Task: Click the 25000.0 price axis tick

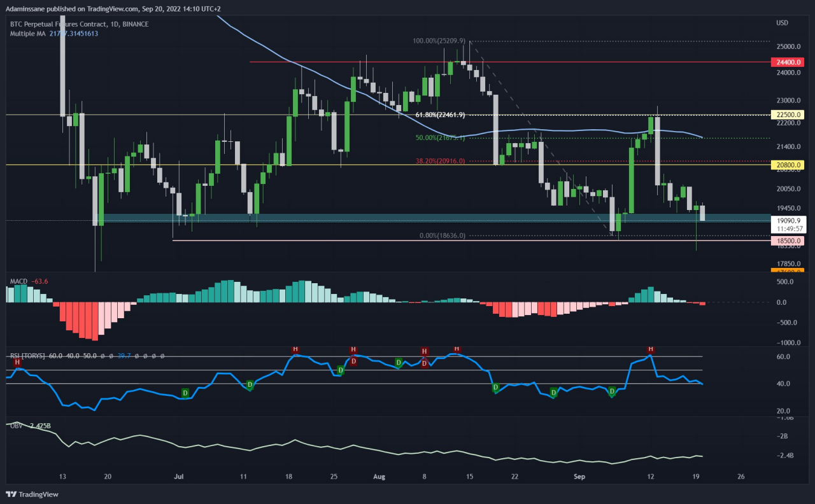Action: click(788, 47)
